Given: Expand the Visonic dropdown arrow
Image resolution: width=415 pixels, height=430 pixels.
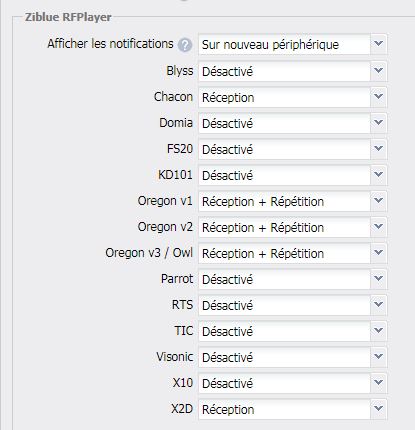Looking at the screenshot, I should click(x=378, y=357).
